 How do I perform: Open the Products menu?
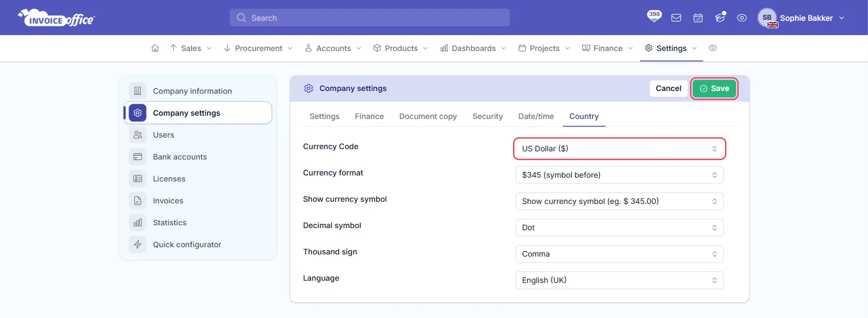[x=401, y=48]
